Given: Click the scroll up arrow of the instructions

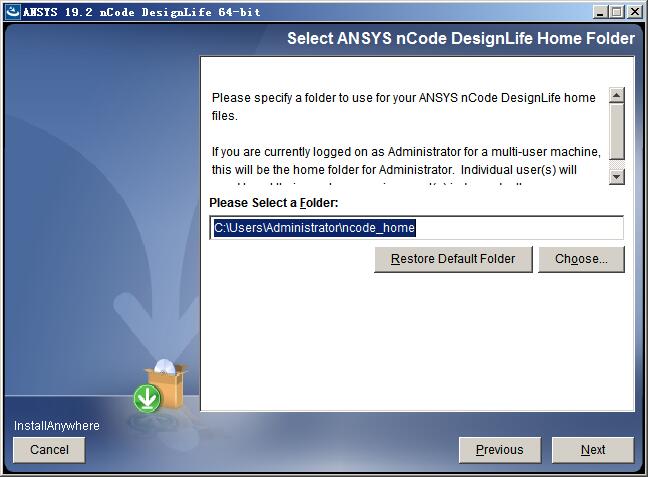Looking at the screenshot, I should [617, 95].
